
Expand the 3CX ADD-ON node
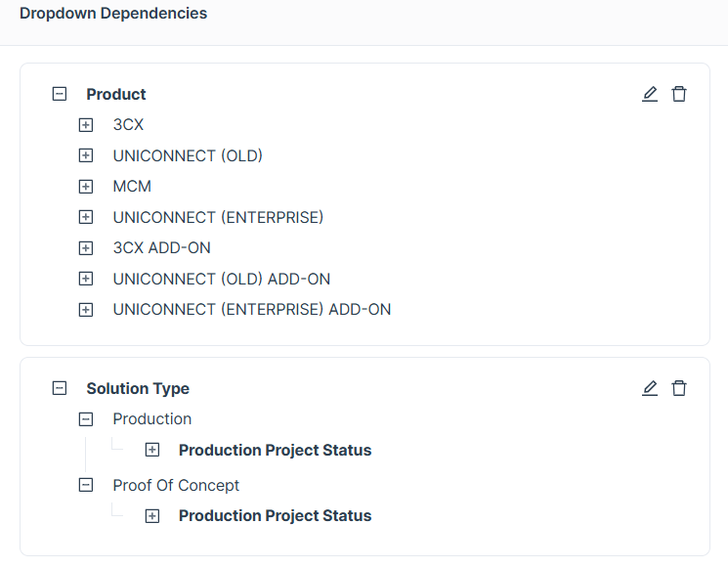pyautogui.click(x=86, y=247)
